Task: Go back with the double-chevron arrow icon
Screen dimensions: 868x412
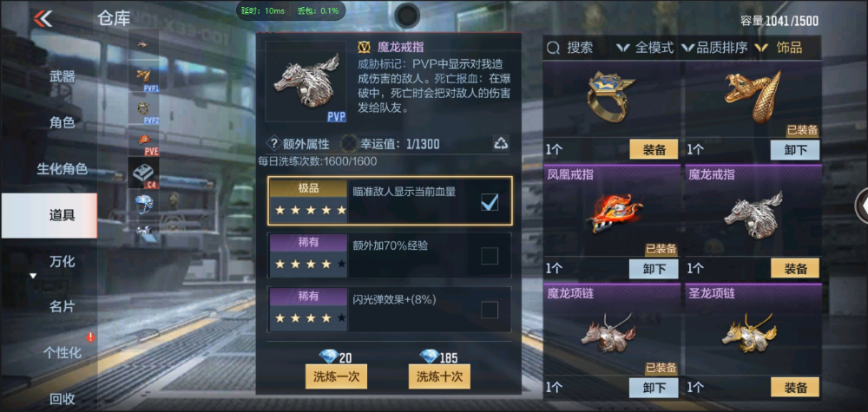Action: [43, 19]
